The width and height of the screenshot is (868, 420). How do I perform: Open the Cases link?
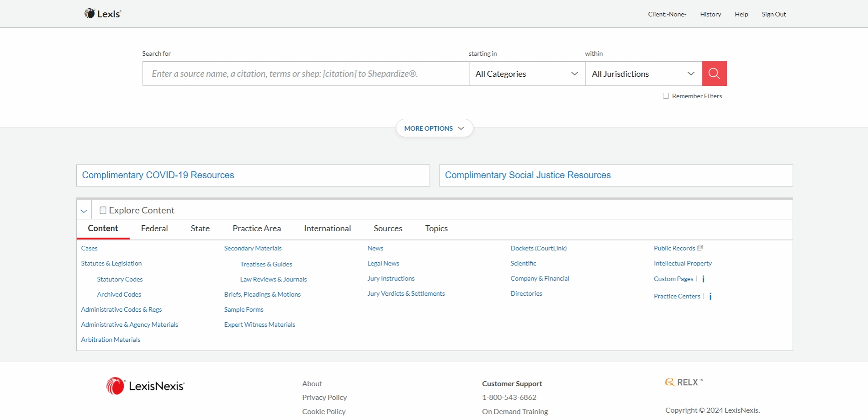(89, 248)
